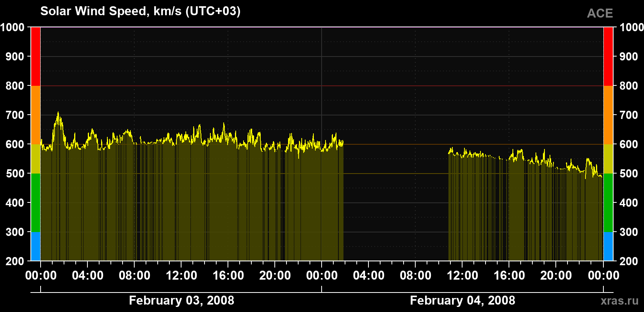Click the 200 label on right axis
The width and height of the screenshot is (644, 312).
pyautogui.click(x=629, y=261)
